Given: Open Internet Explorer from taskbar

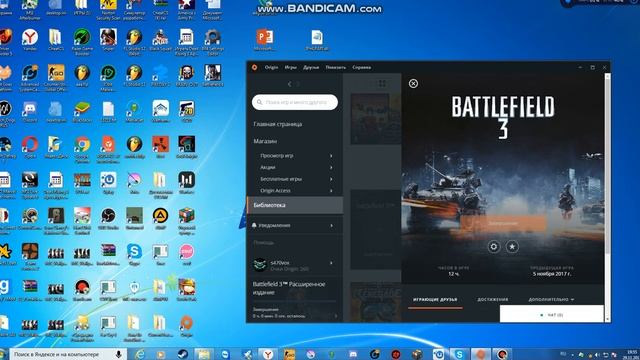Looking at the screenshot, I should pos(140,354).
